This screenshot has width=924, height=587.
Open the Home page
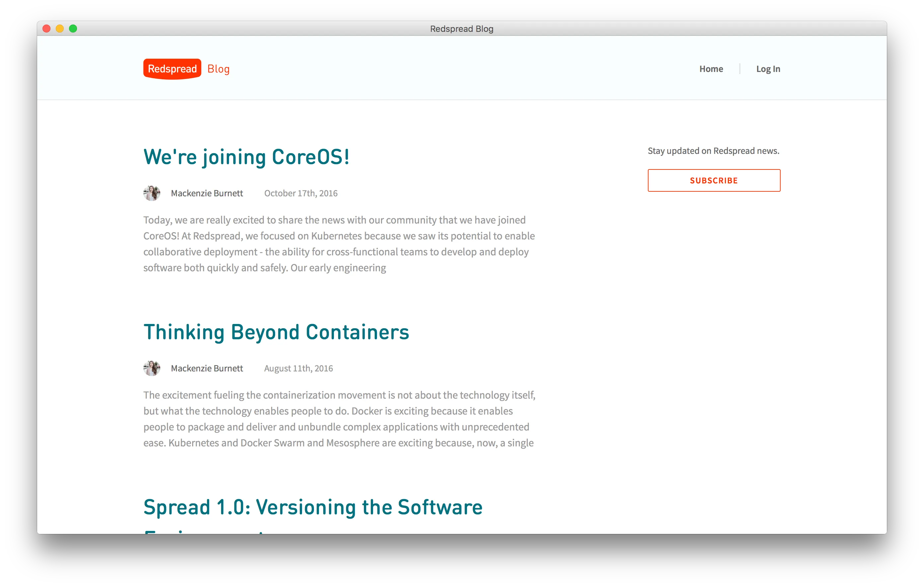click(x=711, y=68)
